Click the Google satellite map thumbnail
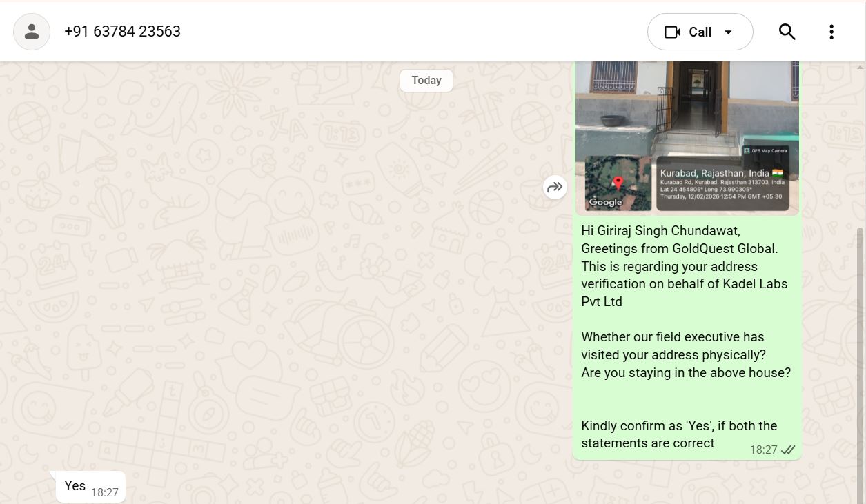This screenshot has width=866, height=504. pyautogui.click(x=618, y=183)
